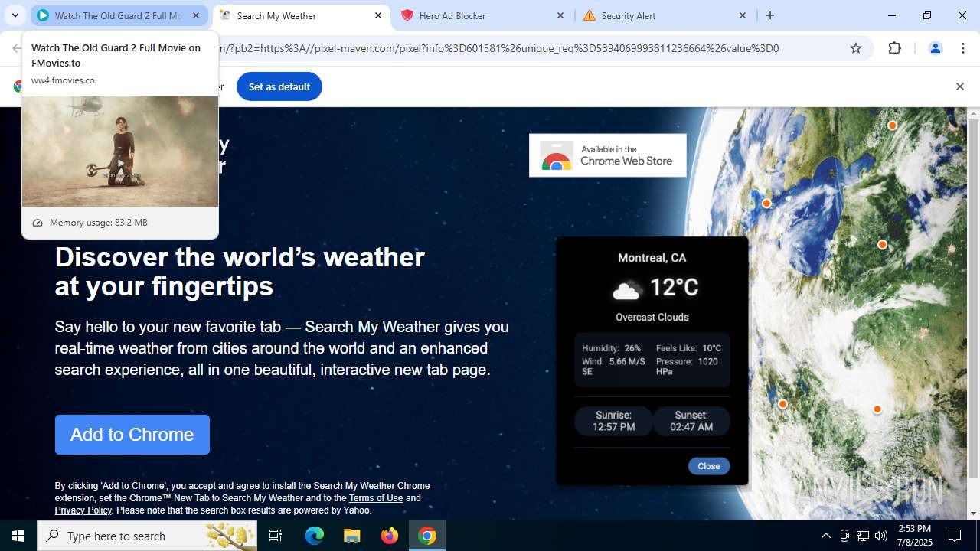The width and height of the screenshot is (980, 551).
Task: Open Task View on the taskbar
Action: 276,536
